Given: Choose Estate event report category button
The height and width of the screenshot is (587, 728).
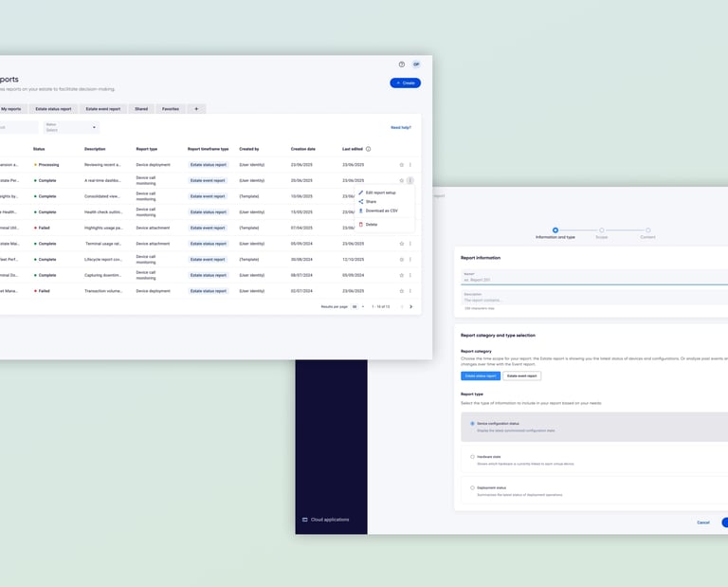Looking at the screenshot, I should (522, 376).
